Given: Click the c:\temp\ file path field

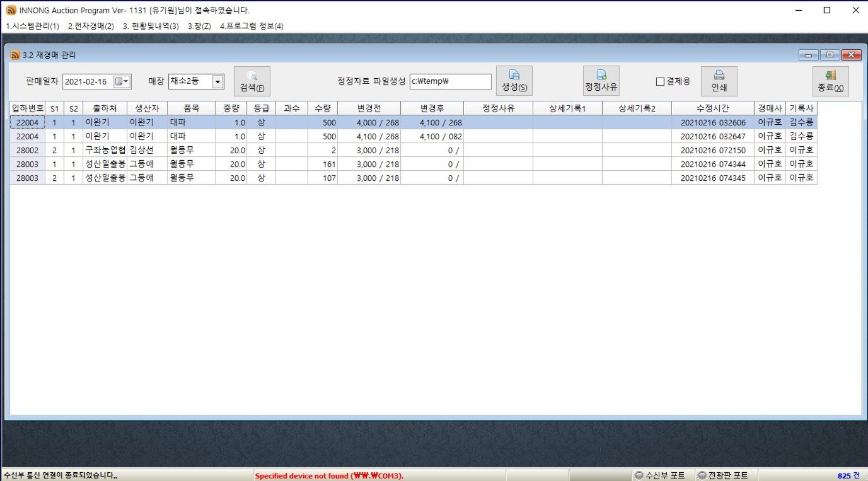Looking at the screenshot, I should (449, 81).
